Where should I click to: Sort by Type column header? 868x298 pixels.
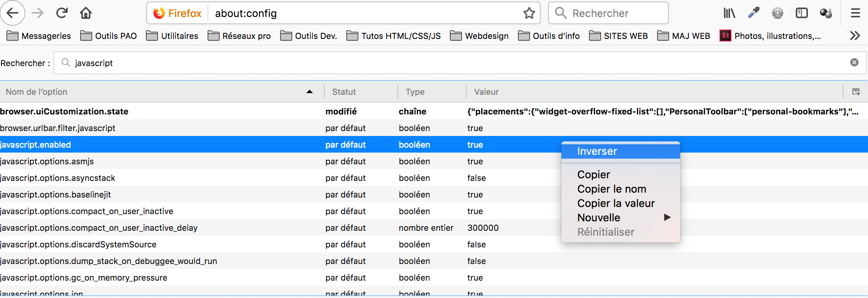(x=432, y=92)
